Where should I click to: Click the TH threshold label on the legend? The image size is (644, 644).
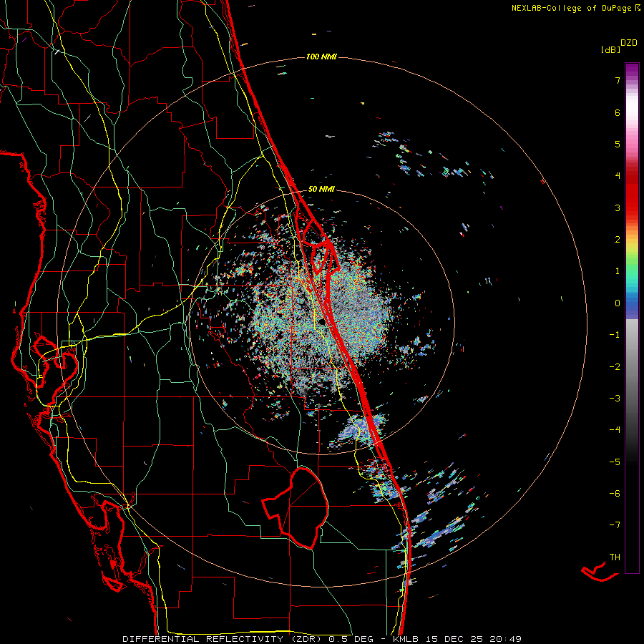tap(615, 557)
